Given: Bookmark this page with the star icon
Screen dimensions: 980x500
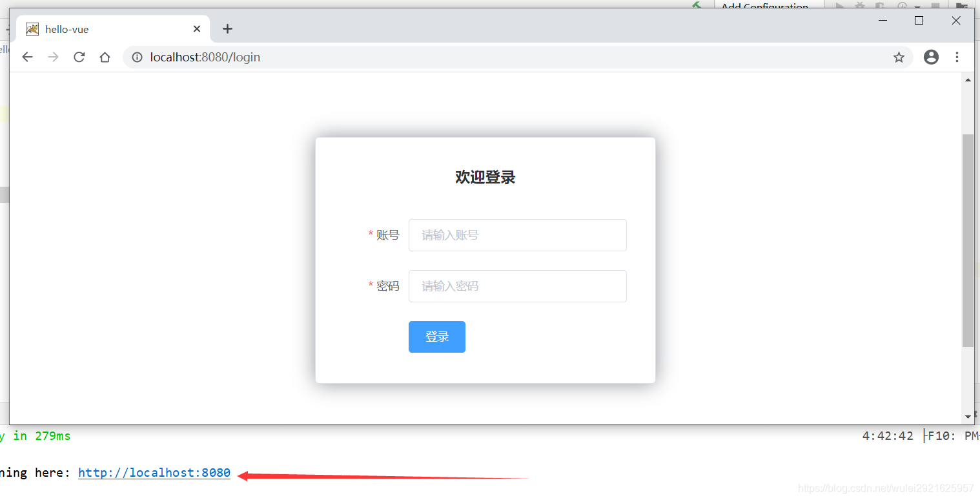Looking at the screenshot, I should (899, 57).
